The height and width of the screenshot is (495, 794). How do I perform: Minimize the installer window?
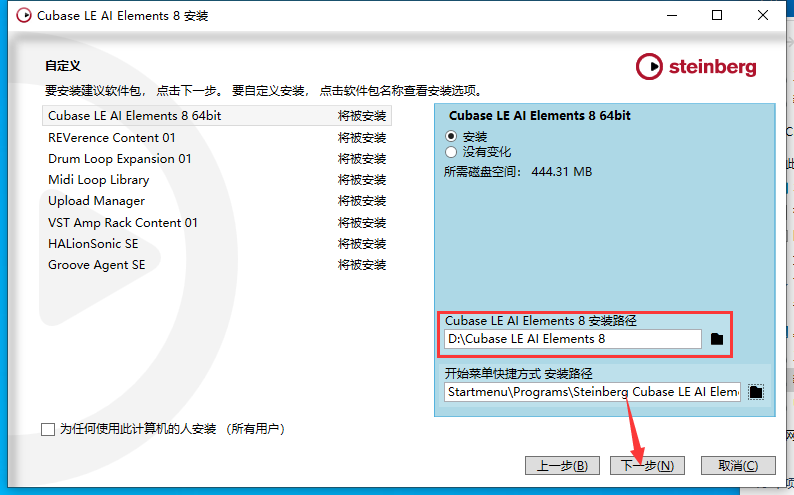point(672,15)
